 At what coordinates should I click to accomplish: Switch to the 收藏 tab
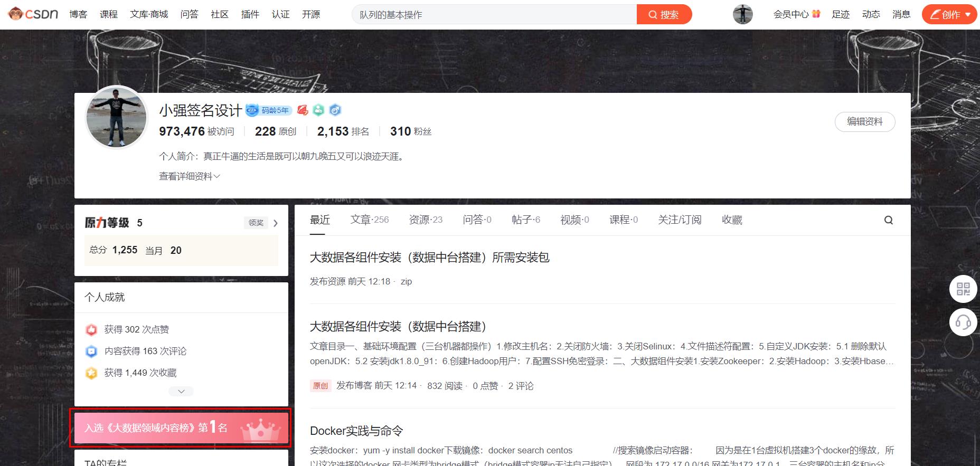pyautogui.click(x=732, y=220)
